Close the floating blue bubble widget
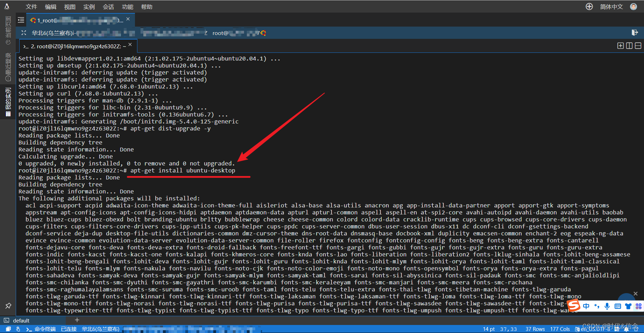The width and height of the screenshot is (644, 333). coord(636,294)
